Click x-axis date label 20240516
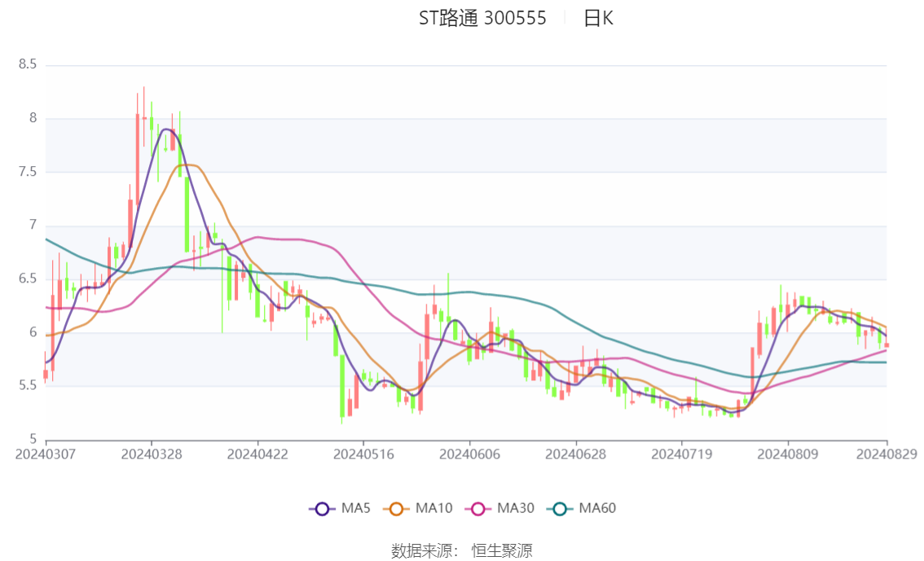 click(x=363, y=454)
